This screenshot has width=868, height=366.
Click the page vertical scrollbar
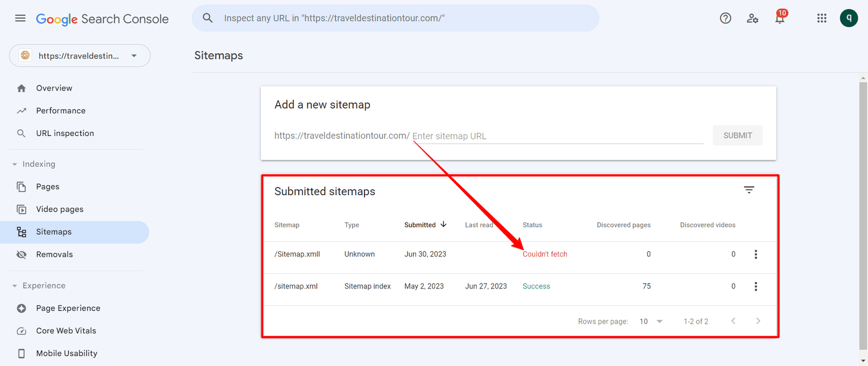tap(863, 217)
